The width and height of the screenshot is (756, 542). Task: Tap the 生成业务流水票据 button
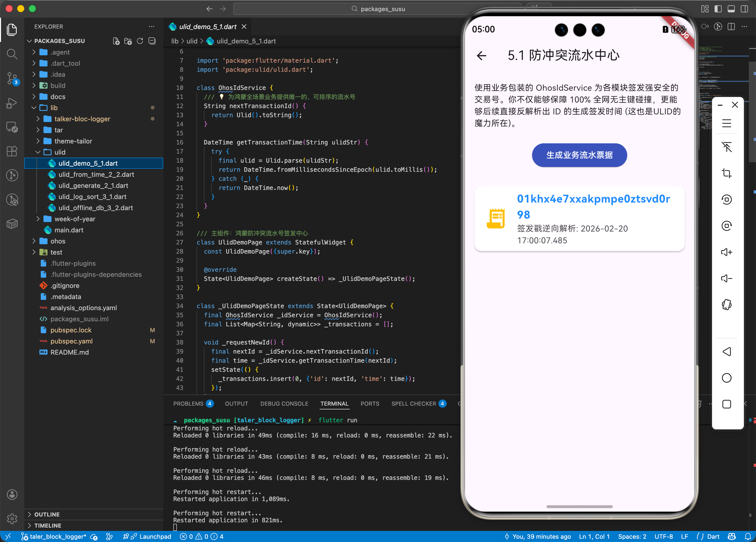[579, 155]
